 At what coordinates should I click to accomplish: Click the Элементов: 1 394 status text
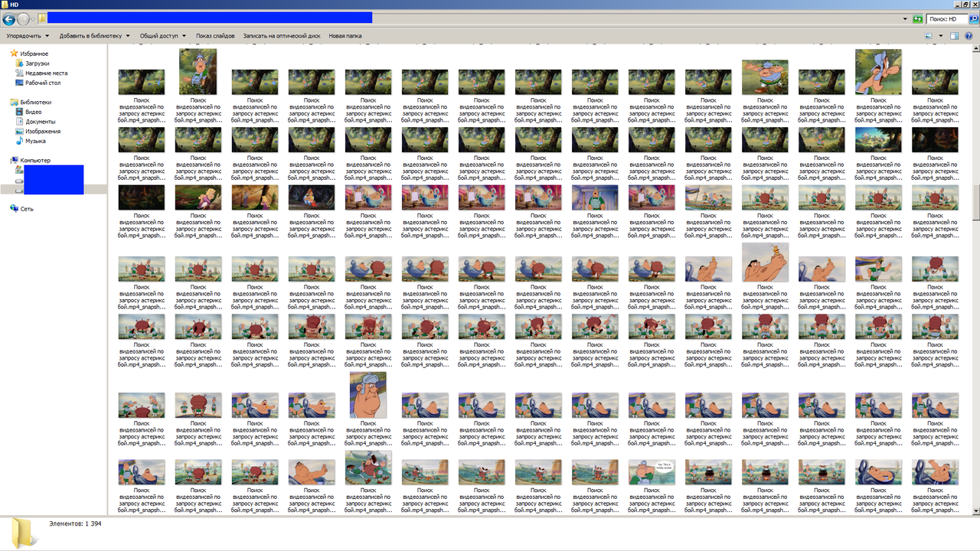coord(75,524)
